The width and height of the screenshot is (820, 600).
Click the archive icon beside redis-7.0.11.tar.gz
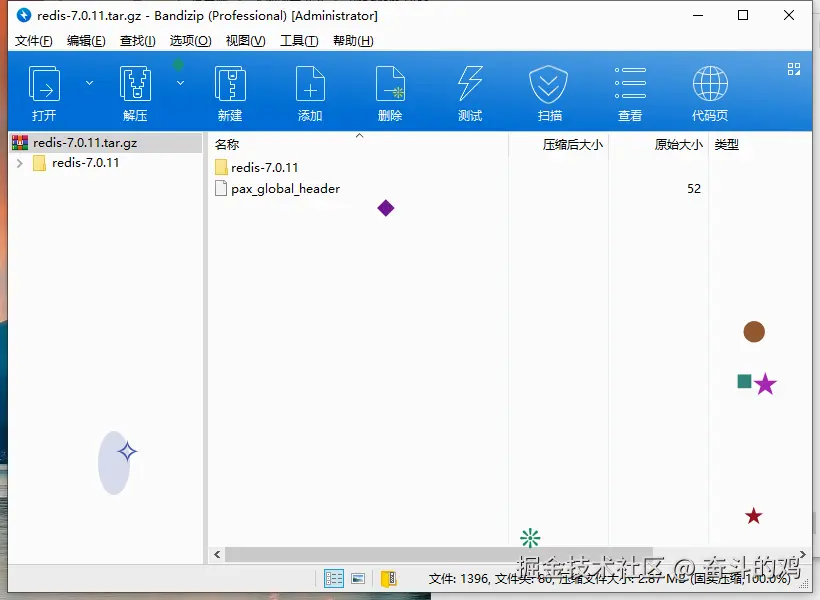[x=20, y=143]
